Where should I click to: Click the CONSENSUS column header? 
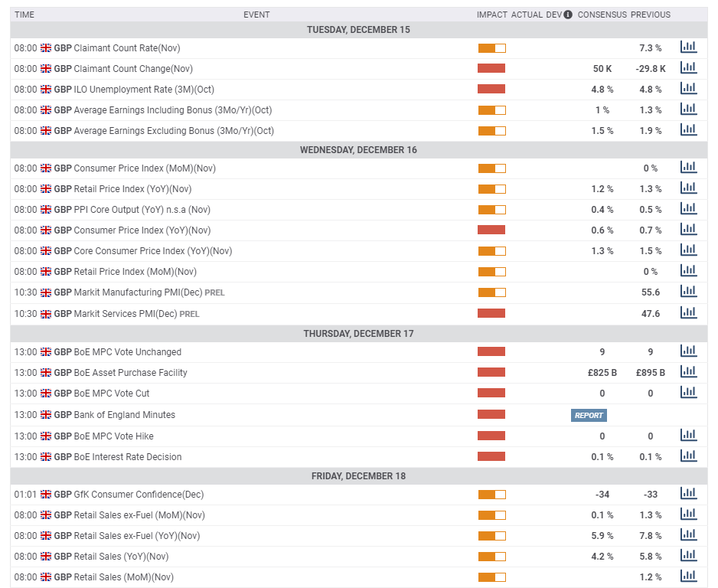pyautogui.click(x=602, y=15)
